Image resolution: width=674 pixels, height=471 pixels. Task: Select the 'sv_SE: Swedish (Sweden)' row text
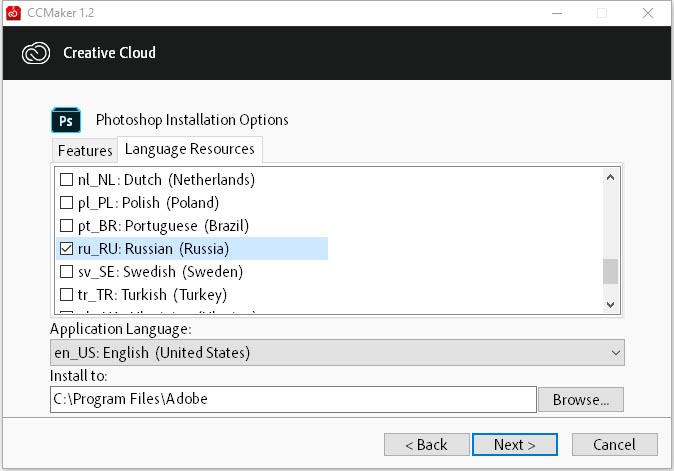(160, 272)
